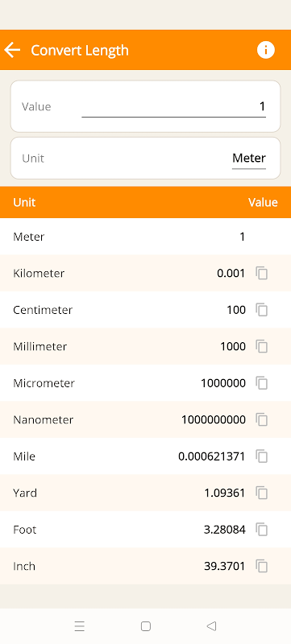291x644 pixels.
Task: Copy the Kilometer value
Action: click(x=262, y=273)
